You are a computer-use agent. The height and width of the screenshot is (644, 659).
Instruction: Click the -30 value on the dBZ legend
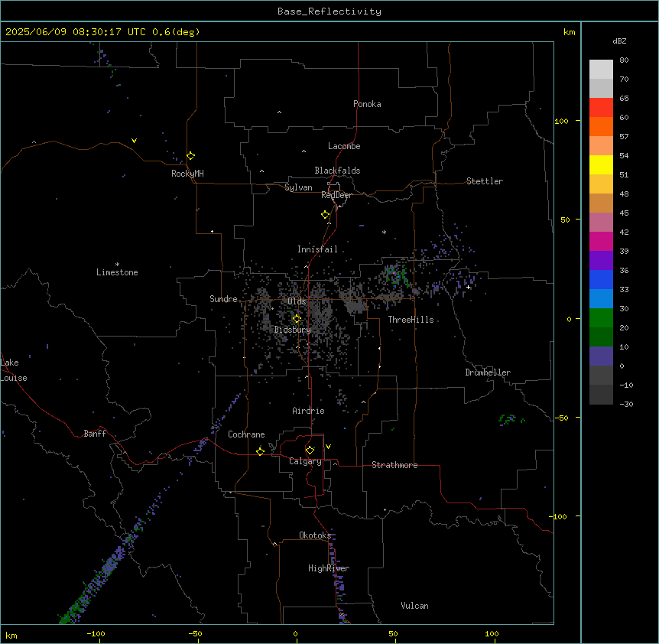[626, 404]
